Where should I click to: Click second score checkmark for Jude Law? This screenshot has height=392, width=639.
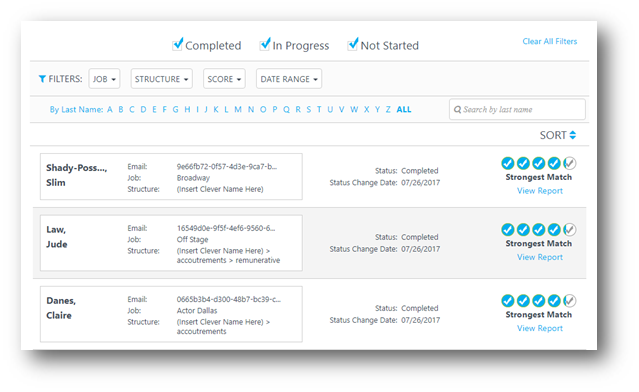pos(523,229)
